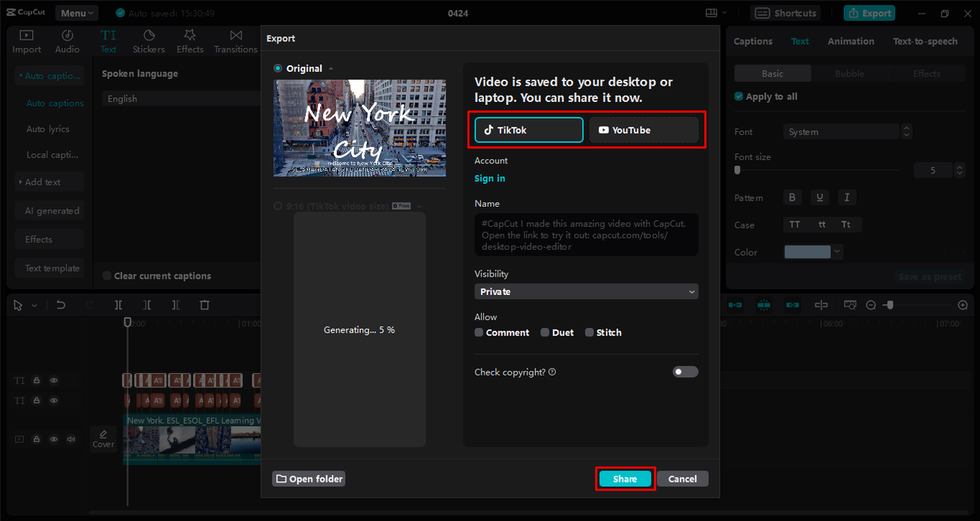Click the Export button in title bar
The height and width of the screenshot is (521, 980).
pyautogui.click(x=869, y=13)
